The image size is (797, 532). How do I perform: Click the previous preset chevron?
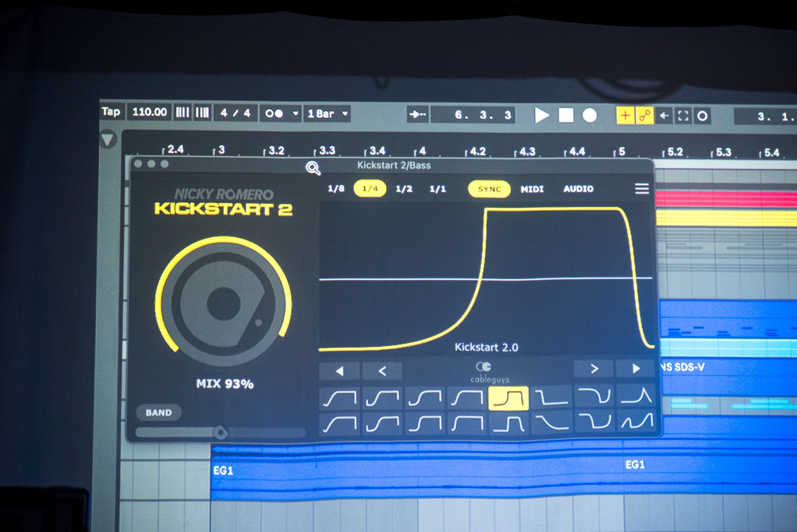pyautogui.click(x=382, y=371)
